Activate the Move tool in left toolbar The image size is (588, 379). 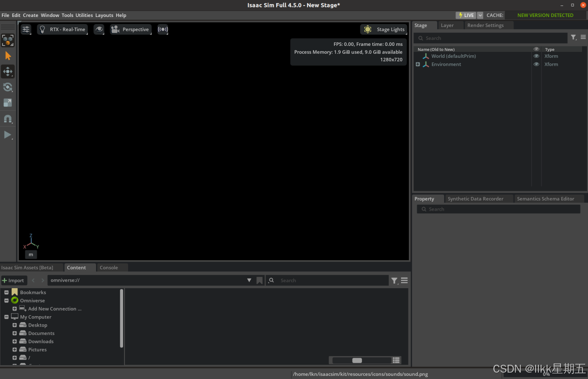point(8,72)
